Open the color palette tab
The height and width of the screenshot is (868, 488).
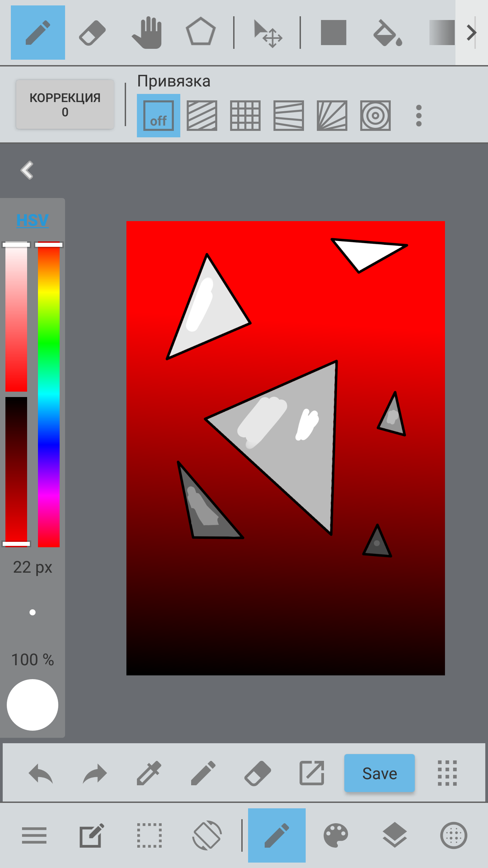(336, 835)
